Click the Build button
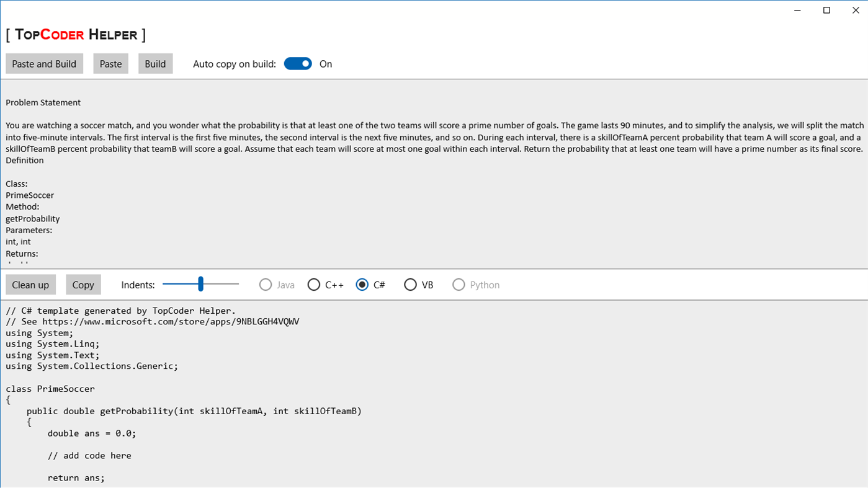The image size is (868, 488). pos(155,64)
